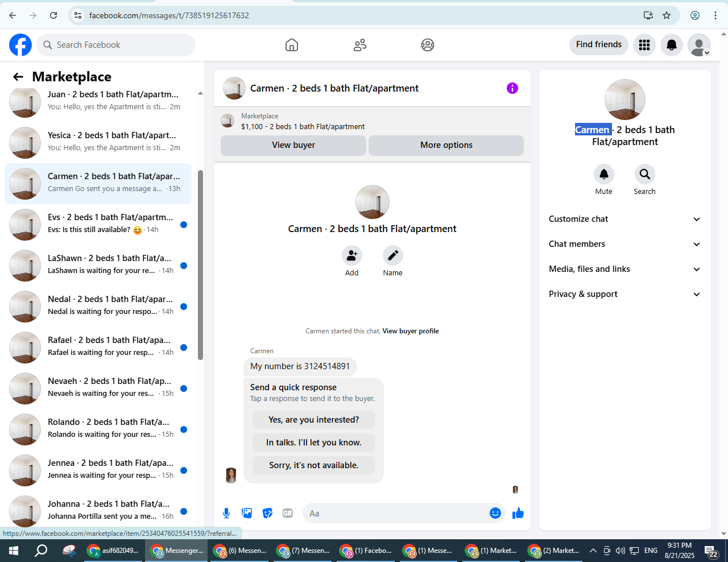
Task: Add people to the chat
Action: pyautogui.click(x=352, y=255)
